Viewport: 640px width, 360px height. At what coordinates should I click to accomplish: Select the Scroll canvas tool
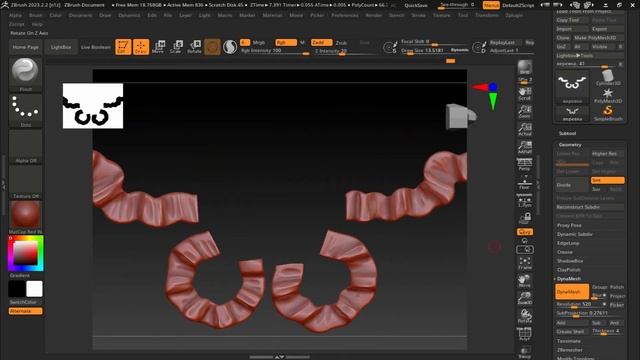coord(524,93)
